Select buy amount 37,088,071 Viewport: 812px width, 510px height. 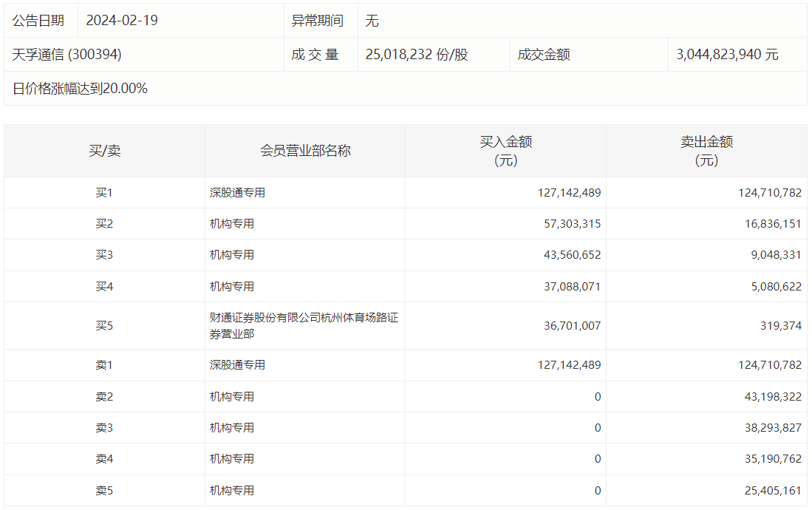(572, 287)
